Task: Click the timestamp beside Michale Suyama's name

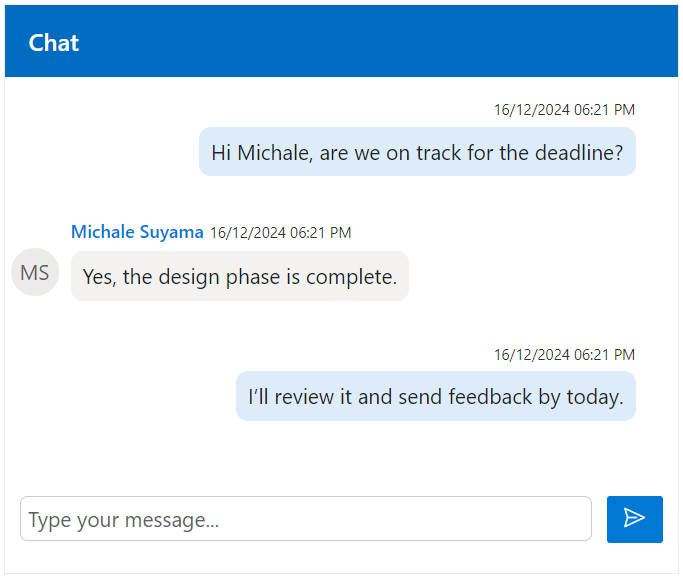Action: 280,233
